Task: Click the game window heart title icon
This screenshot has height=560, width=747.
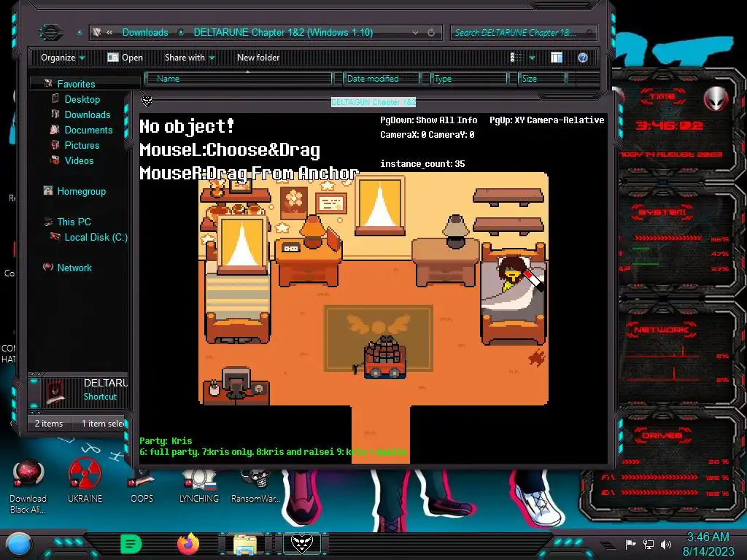Action: (147, 101)
